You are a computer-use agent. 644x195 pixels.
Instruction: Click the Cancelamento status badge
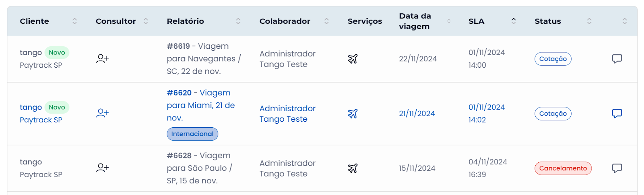(x=563, y=168)
